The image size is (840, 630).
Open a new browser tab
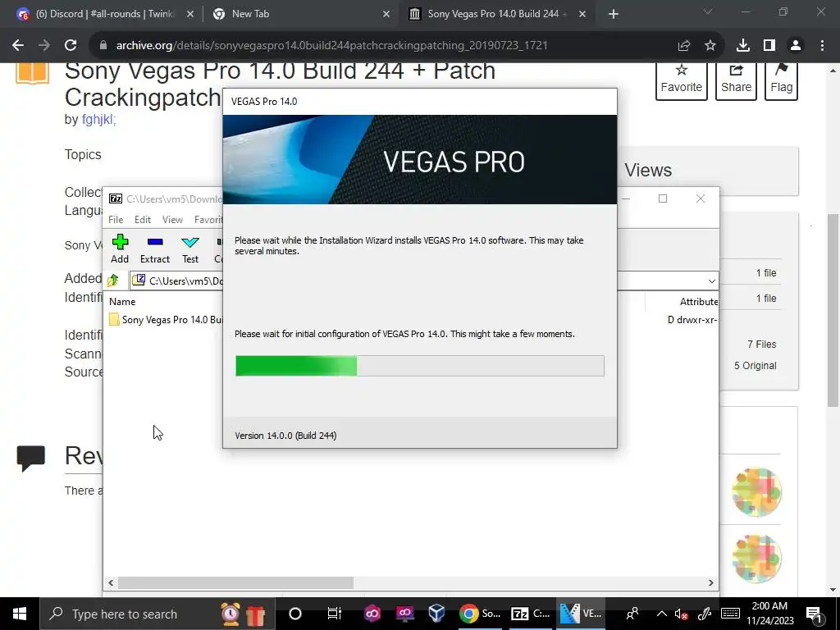pyautogui.click(x=614, y=14)
